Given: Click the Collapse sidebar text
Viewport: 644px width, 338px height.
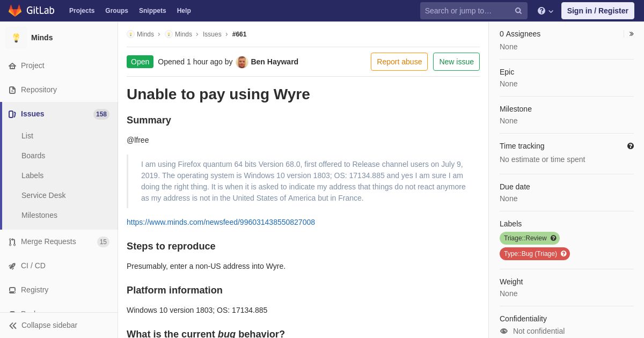Looking at the screenshot, I should coord(49,325).
